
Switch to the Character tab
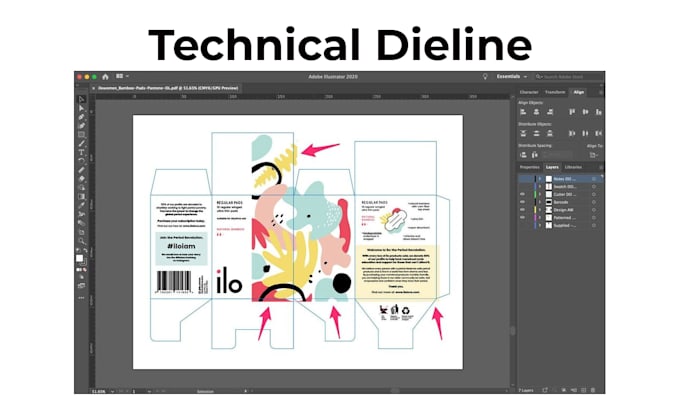[529, 92]
